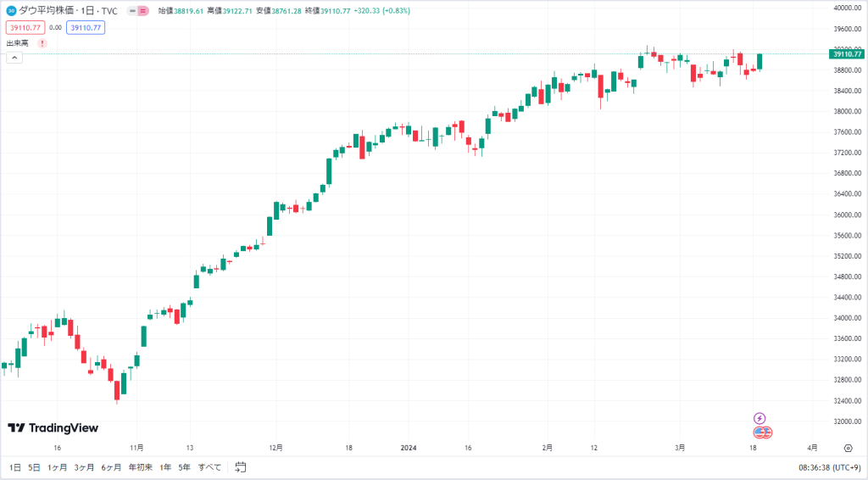Select the すべて time range
868x480 pixels.
(x=210, y=467)
